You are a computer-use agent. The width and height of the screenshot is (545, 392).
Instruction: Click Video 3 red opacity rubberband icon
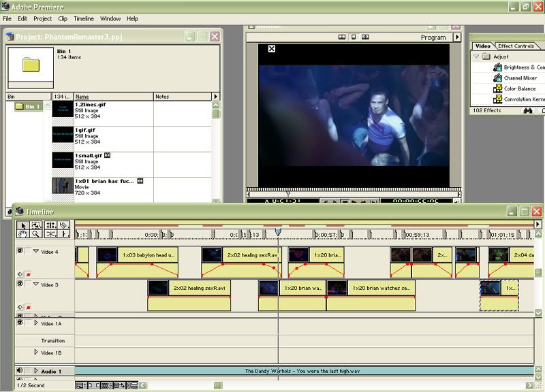point(29,308)
